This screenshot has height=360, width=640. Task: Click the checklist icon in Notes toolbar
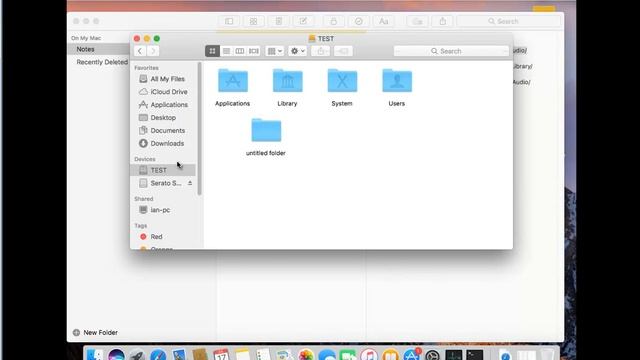click(x=358, y=21)
